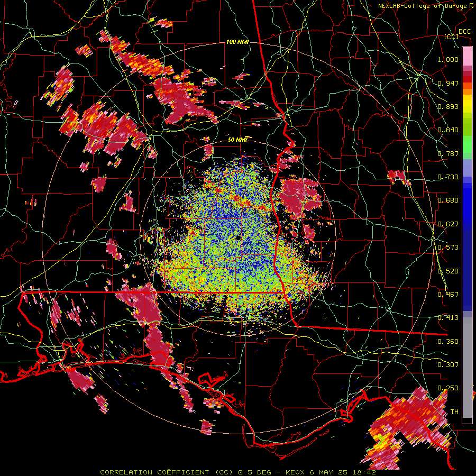Click the Correlation Coefficient caption at bottom
This screenshot has width=476, height=476.
(238, 472)
